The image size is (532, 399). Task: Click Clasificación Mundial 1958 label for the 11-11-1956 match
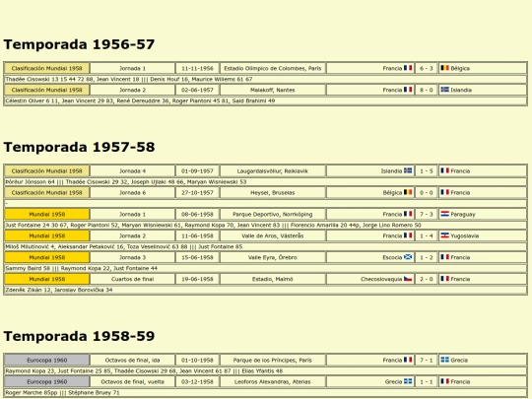(47, 68)
